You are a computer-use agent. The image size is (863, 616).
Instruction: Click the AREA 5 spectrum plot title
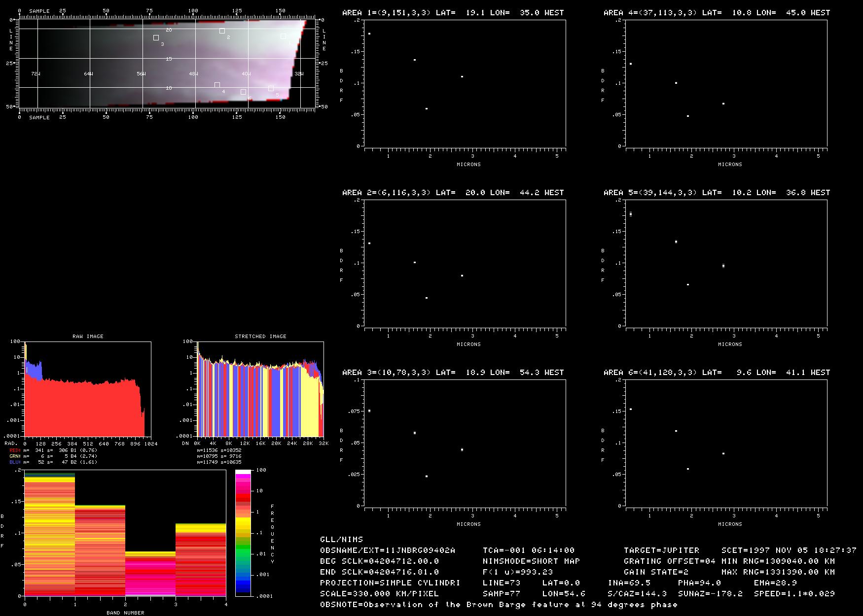click(x=716, y=192)
